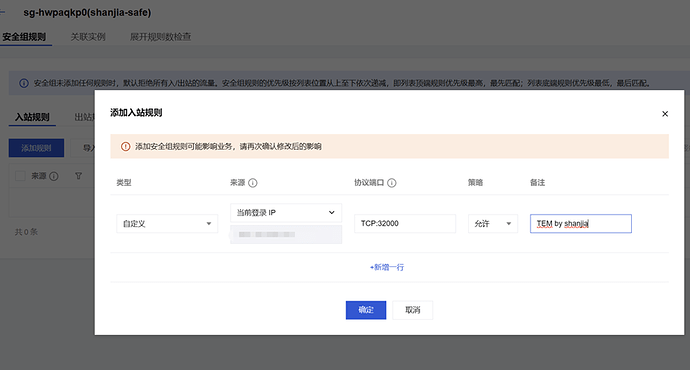Image resolution: width=690 pixels, height=370 pixels.
Task: Click the remark field containing TEM by shanjia
Action: [581, 223]
